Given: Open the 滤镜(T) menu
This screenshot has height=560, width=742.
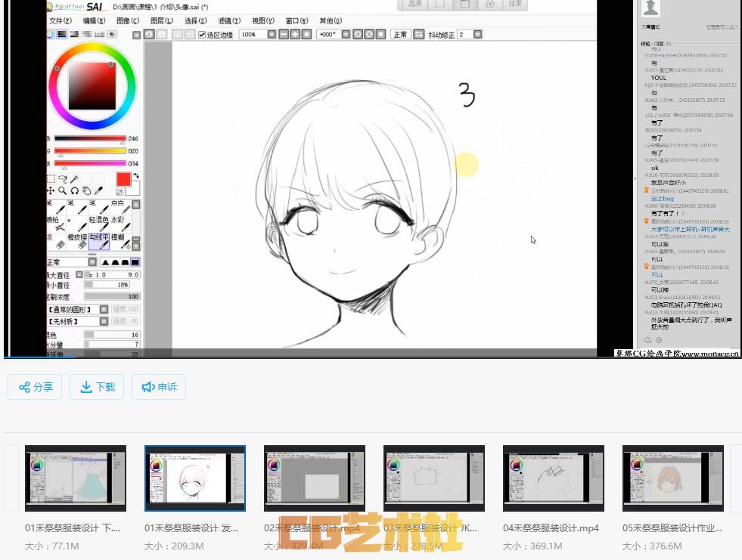Looking at the screenshot, I should tap(229, 21).
